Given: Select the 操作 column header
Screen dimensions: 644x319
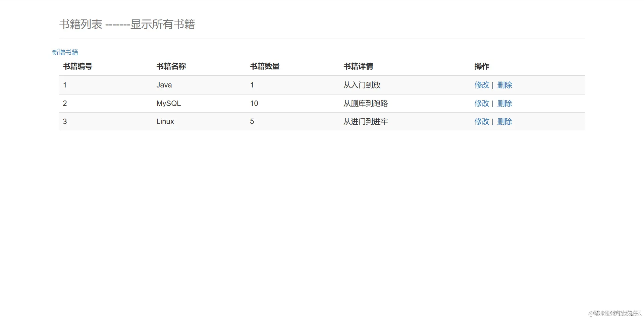Looking at the screenshot, I should coord(482,66).
